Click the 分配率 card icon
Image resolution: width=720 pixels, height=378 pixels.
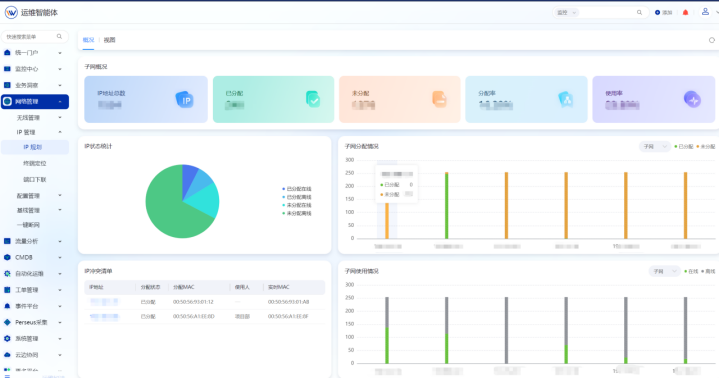(x=565, y=99)
